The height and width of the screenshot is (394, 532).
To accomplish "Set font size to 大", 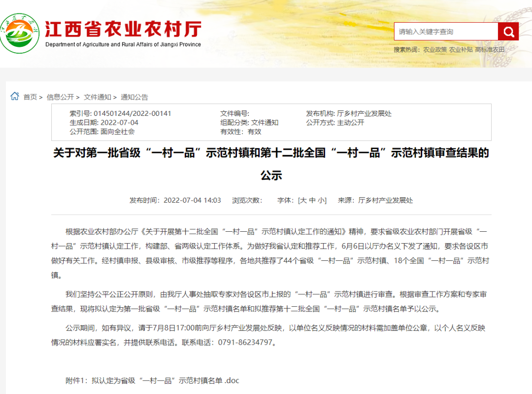I will click(x=303, y=200).
